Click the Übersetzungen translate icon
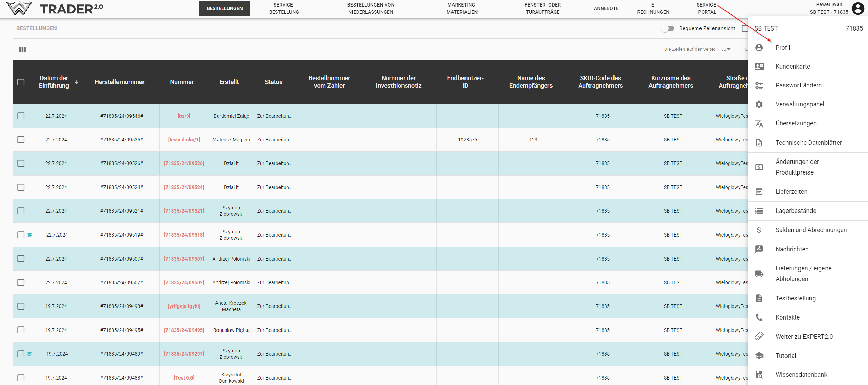 tap(759, 123)
